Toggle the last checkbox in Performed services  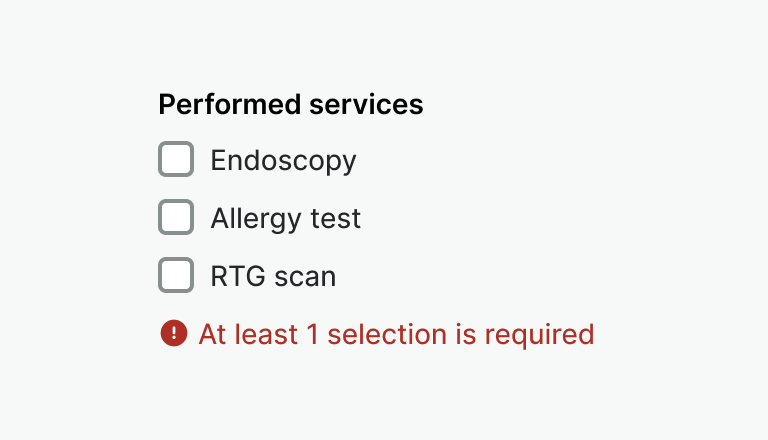(176, 276)
